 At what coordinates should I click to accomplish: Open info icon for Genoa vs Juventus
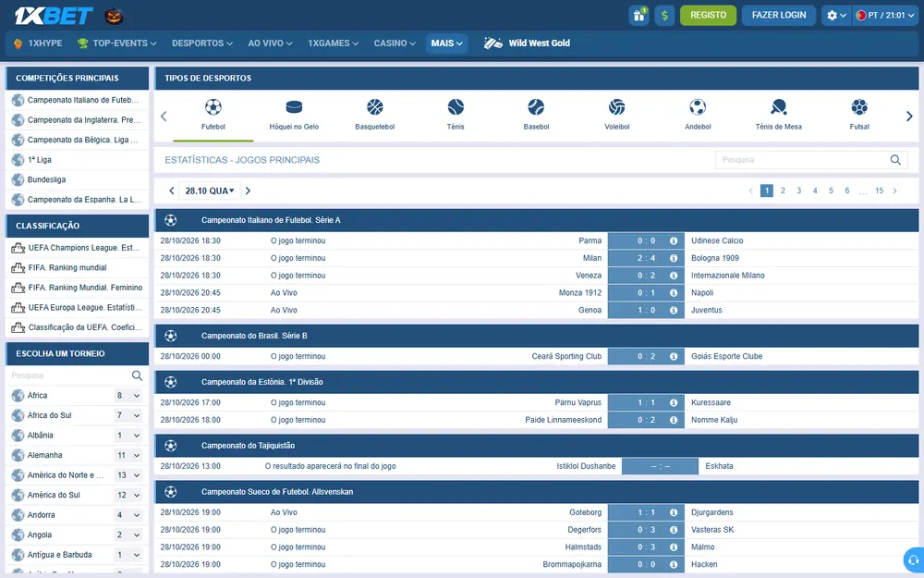tap(673, 310)
